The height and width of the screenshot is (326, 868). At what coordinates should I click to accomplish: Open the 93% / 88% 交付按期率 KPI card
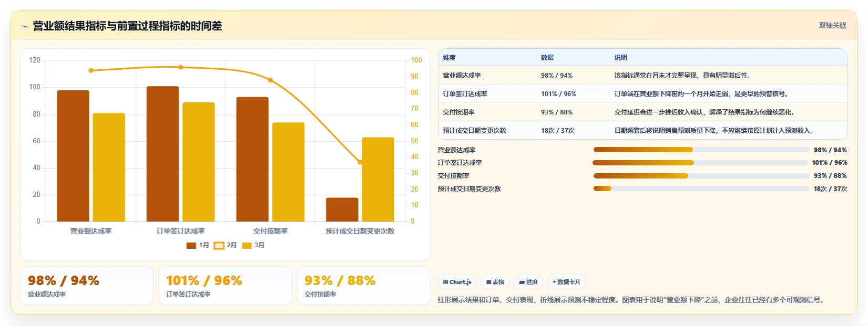coord(364,286)
